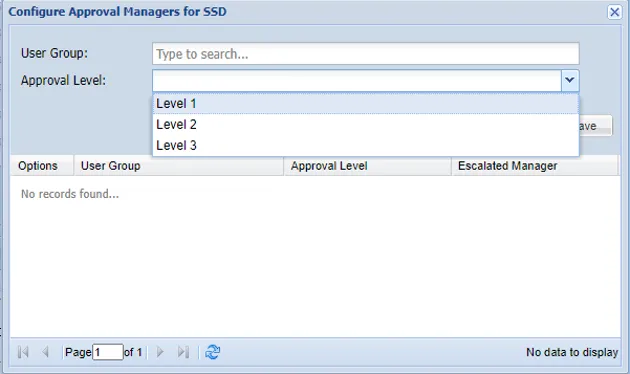Screen dimensions: 630x374
Task: Go to the first page icon
Action: click(23, 352)
